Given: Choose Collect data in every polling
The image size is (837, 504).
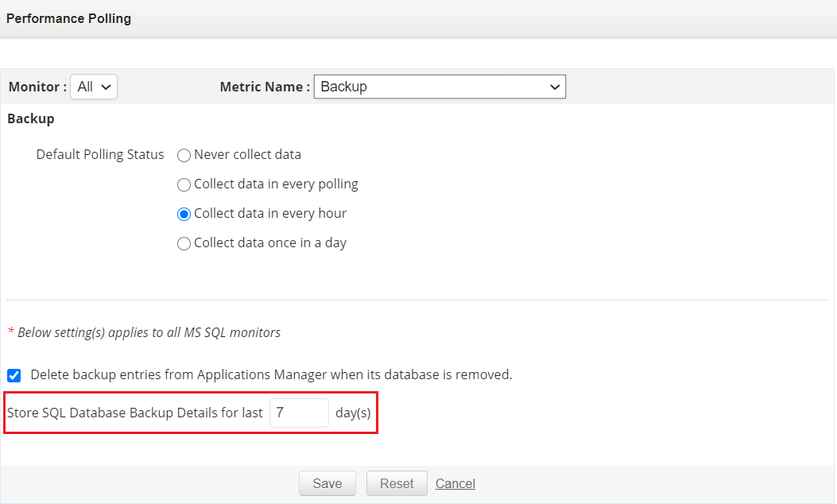Looking at the screenshot, I should pos(184,184).
